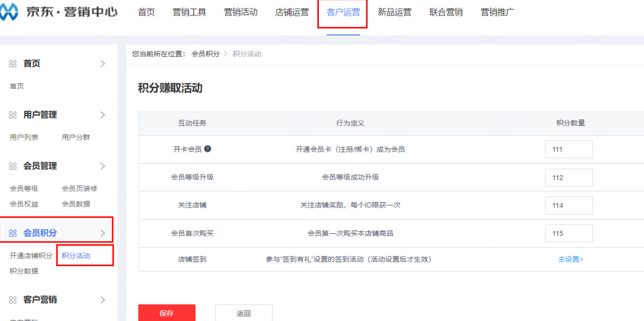Click the 会员管理 section icon
Viewport: 644px width, 321px height.
12,166
